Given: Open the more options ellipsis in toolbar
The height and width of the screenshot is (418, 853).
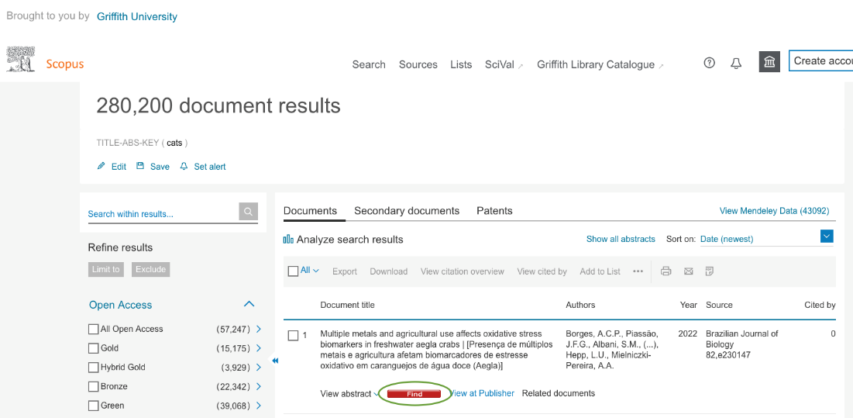Looking at the screenshot, I should 638,271.
